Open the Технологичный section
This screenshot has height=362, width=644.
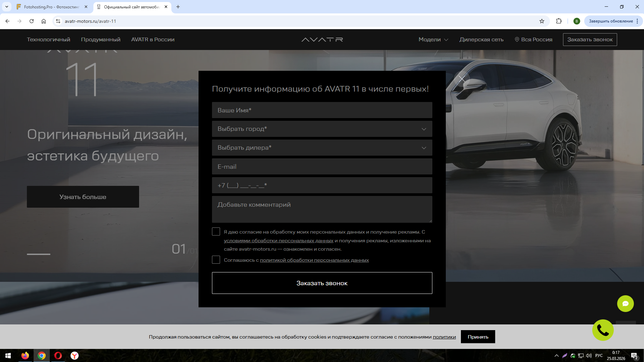coord(49,40)
